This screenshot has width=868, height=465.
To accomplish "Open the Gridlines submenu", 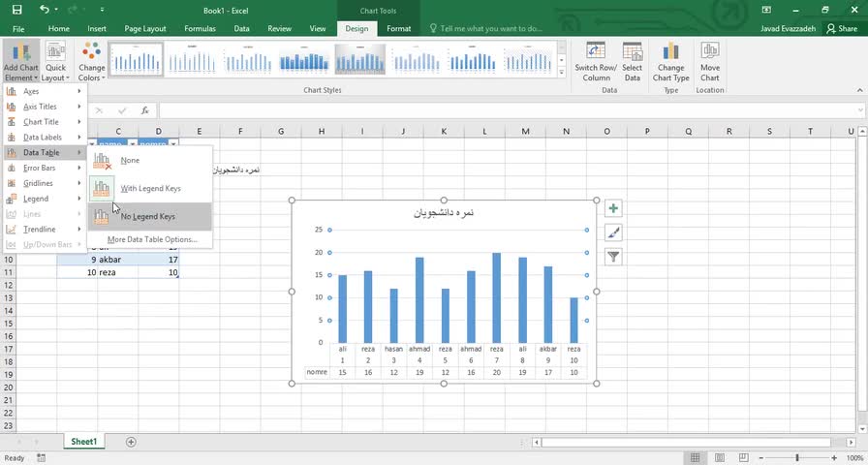I will 45,183.
